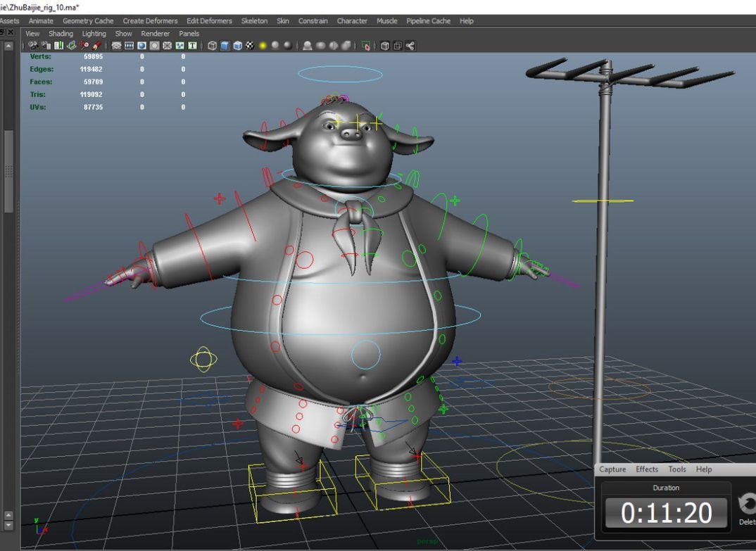The height and width of the screenshot is (551, 756).
Task: Click the Effects menu in capture window
Action: tap(647, 469)
